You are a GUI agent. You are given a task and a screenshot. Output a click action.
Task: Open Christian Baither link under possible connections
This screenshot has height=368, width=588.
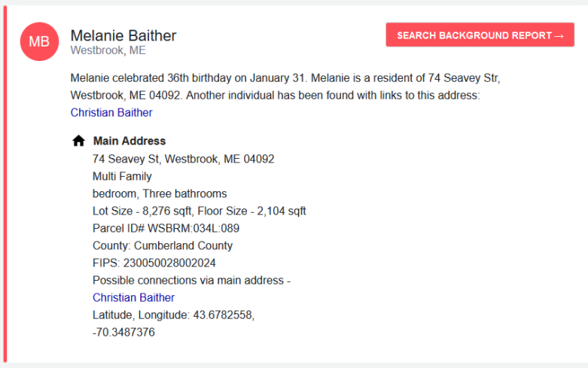(x=133, y=297)
